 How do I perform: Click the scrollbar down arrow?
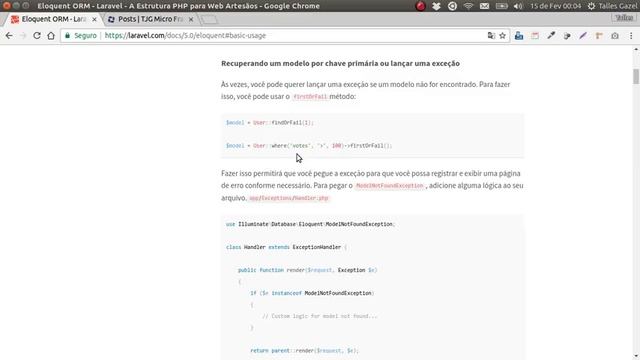636,357
